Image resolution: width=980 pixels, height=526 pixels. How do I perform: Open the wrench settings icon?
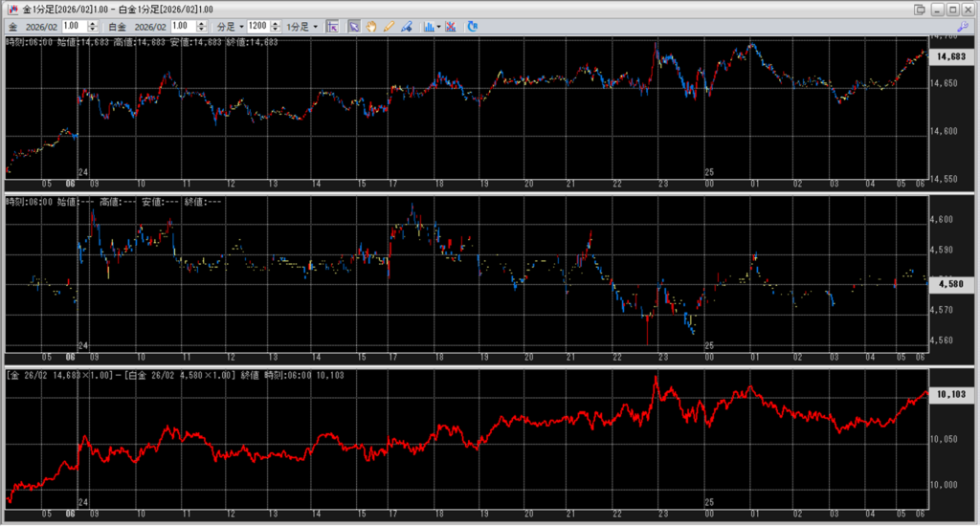963,26
